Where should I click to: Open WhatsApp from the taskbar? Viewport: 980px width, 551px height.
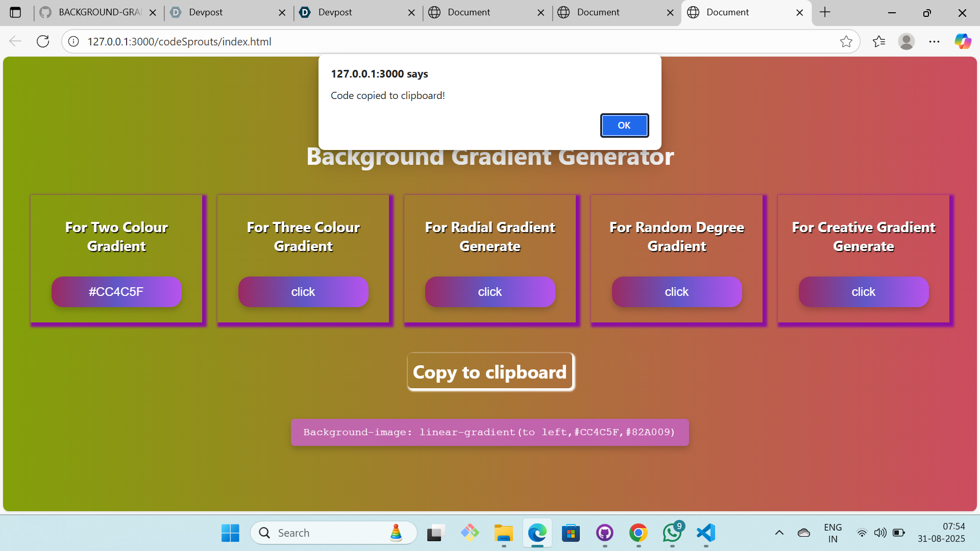(672, 533)
